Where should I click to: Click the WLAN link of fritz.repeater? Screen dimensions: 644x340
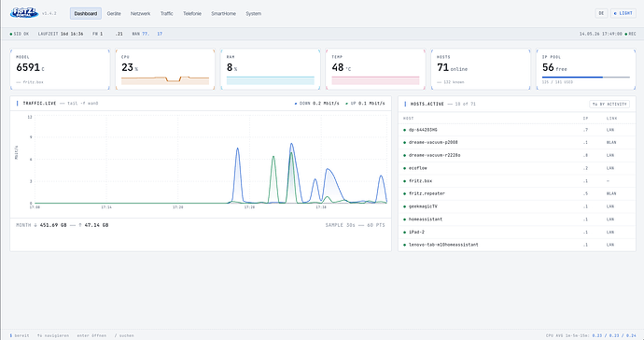tap(611, 193)
